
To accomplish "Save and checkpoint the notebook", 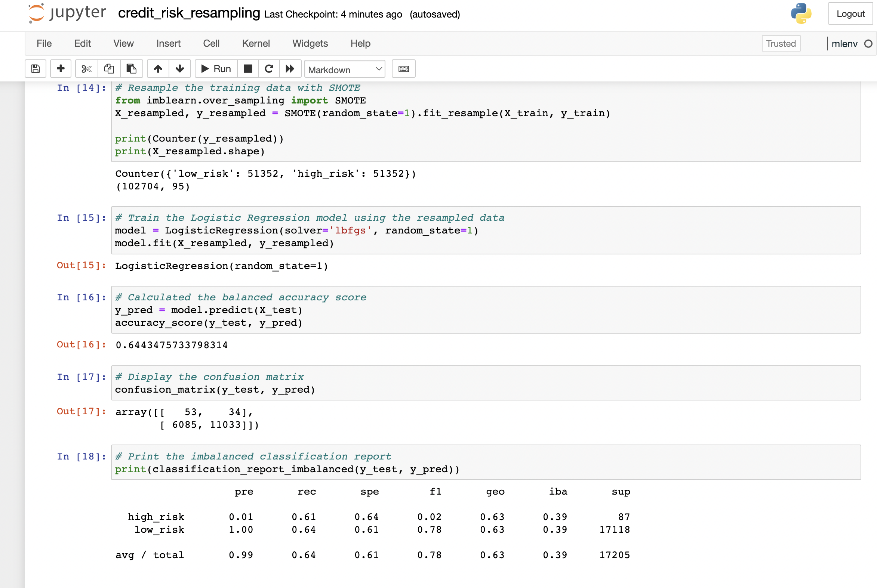I will tap(36, 69).
